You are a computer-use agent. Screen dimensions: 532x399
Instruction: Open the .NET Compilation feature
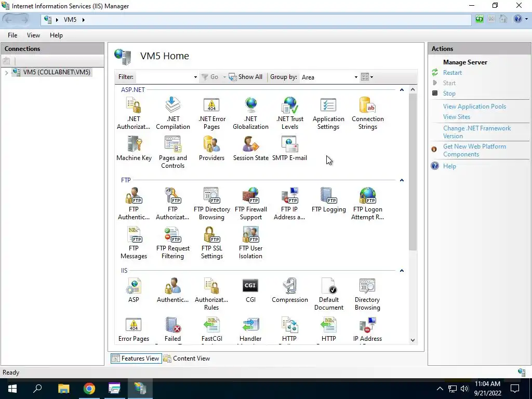172,113
